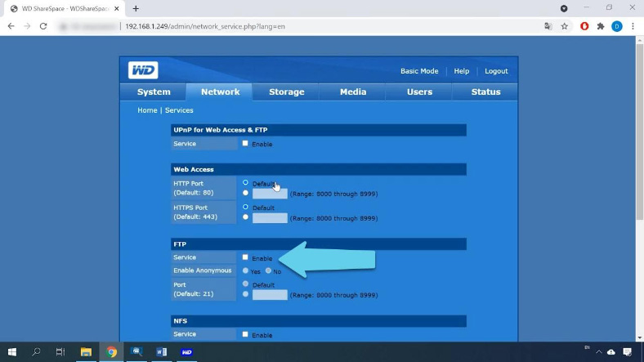Show hidden system tray icons
This screenshot has width=644, height=362.
pos(599,352)
